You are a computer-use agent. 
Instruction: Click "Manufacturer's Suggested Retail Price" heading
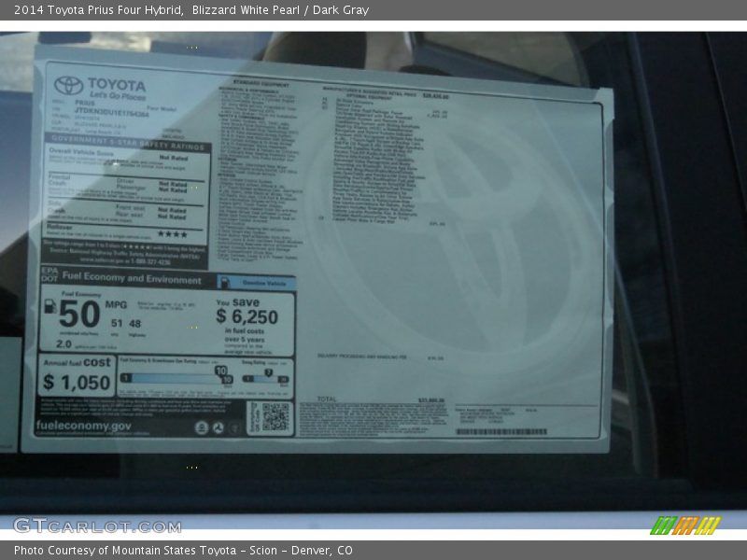(370, 90)
